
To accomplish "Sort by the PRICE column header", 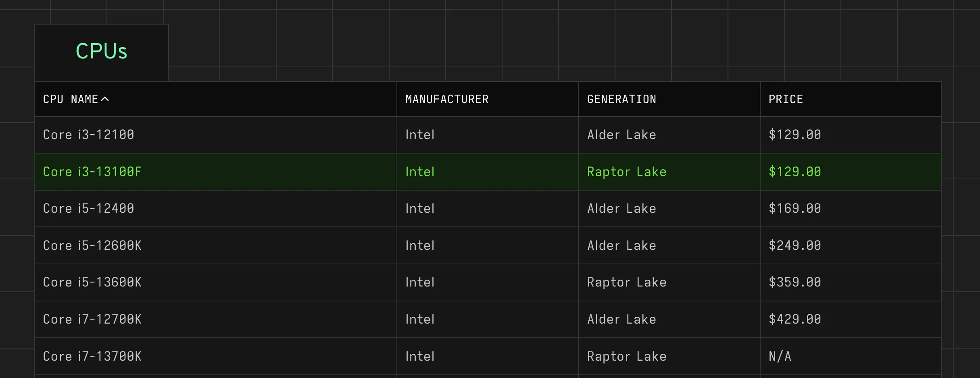I will click(x=786, y=99).
